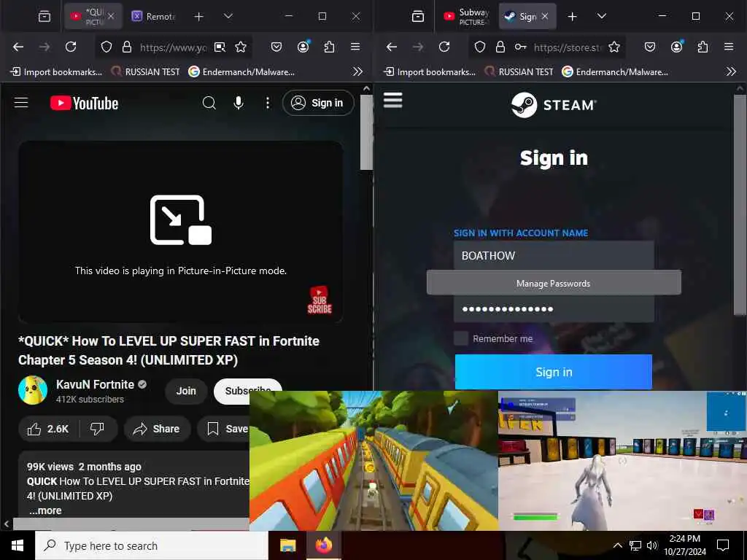Click Steam Sign in button

click(x=553, y=371)
